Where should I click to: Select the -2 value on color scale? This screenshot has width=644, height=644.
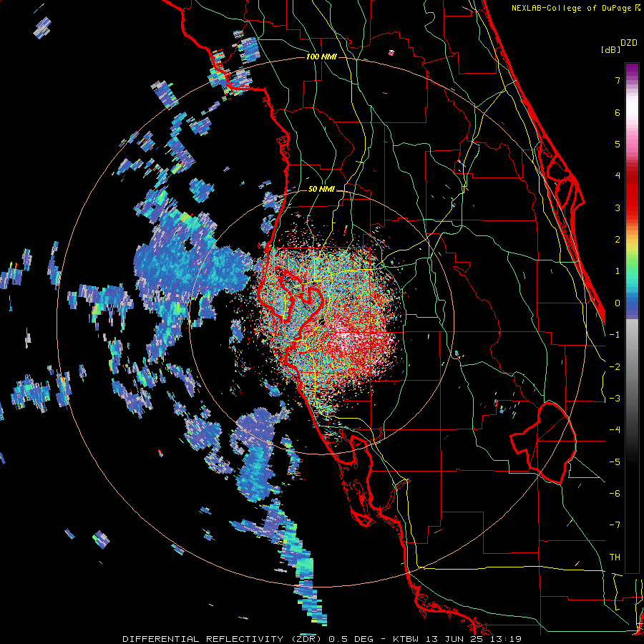[x=615, y=367]
